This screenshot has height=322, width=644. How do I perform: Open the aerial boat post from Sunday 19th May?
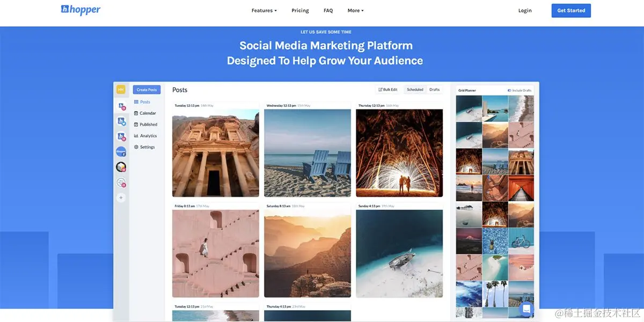pos(399,253)
